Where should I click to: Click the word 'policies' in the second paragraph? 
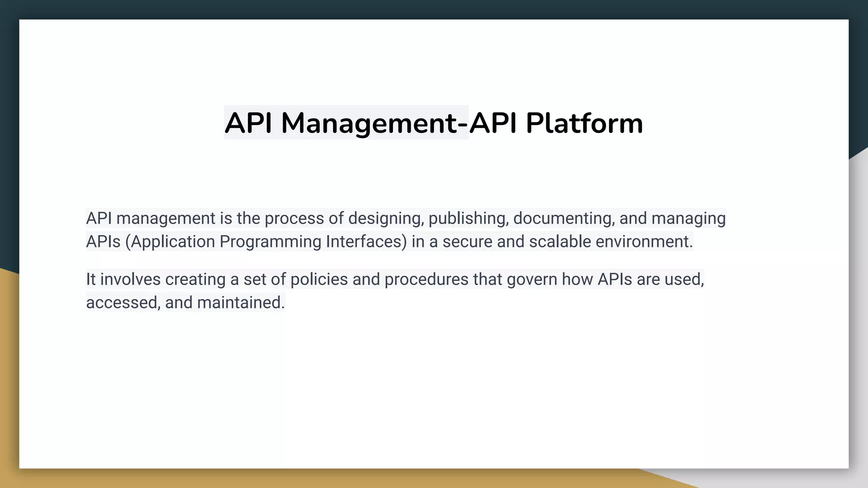click(x=319, y=280)
